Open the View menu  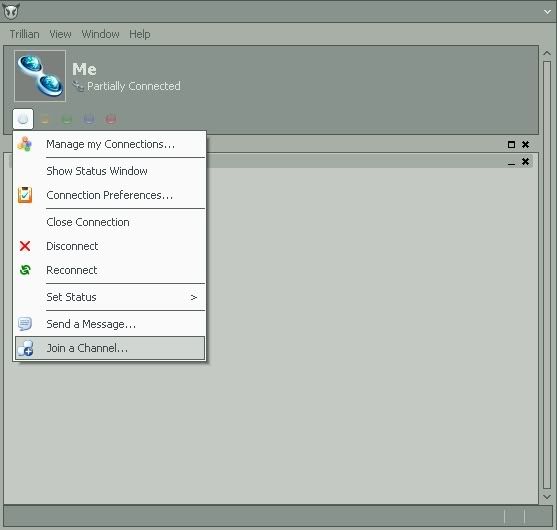(60, 34)
